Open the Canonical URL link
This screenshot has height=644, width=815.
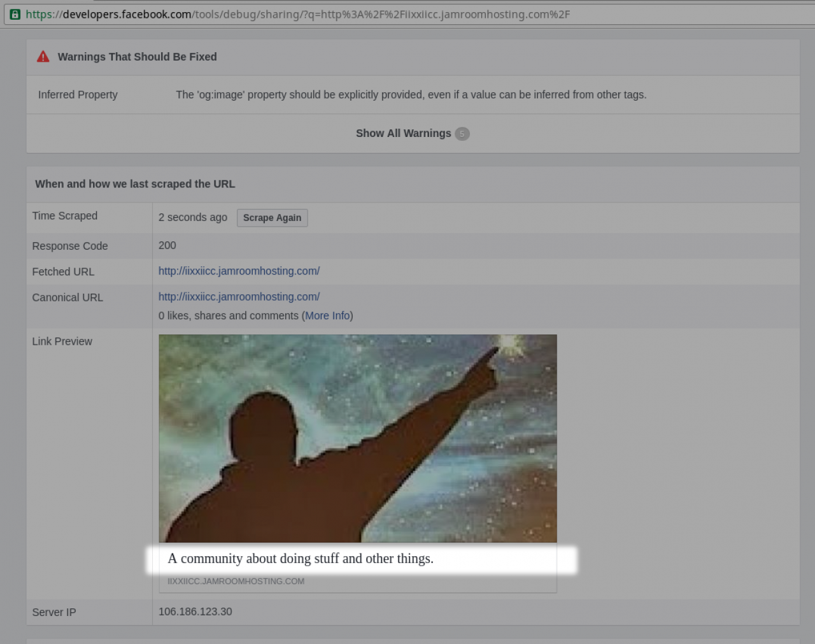pyautogui.click(x=239, y=297)
